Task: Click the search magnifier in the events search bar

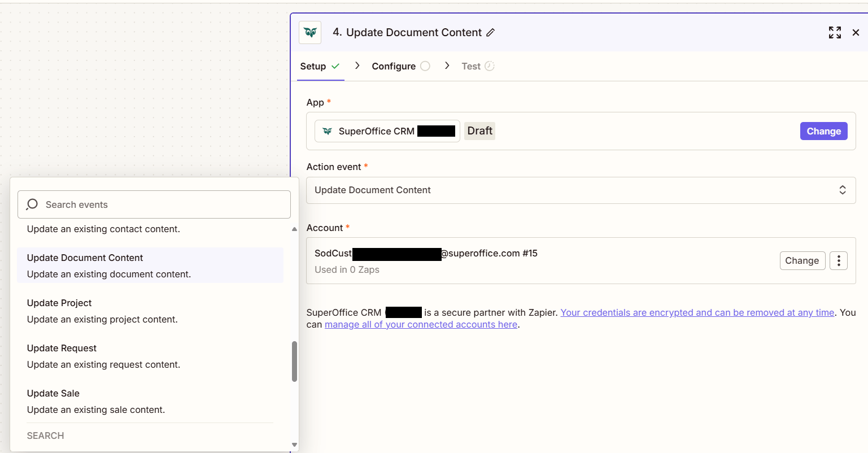Action: point(32,204)
